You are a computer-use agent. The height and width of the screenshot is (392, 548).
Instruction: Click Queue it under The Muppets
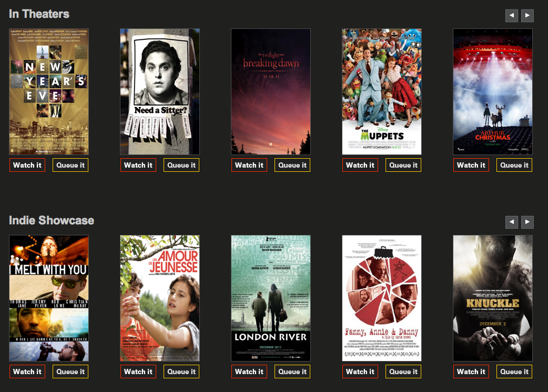(403, 165)
